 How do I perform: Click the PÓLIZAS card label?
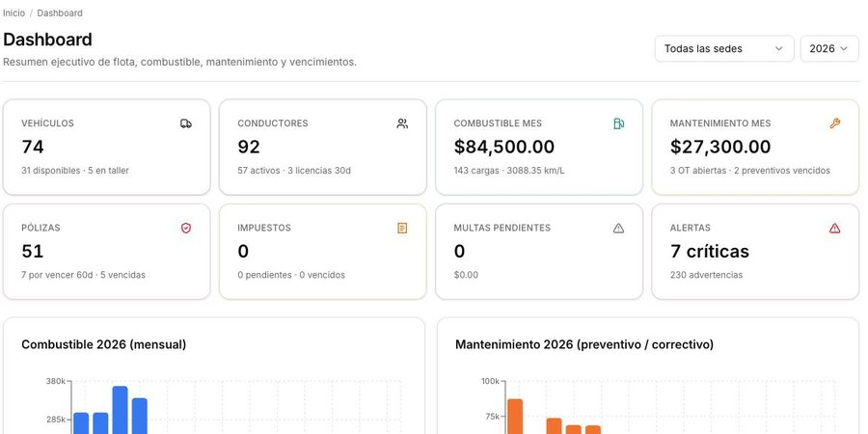[41, 228]
